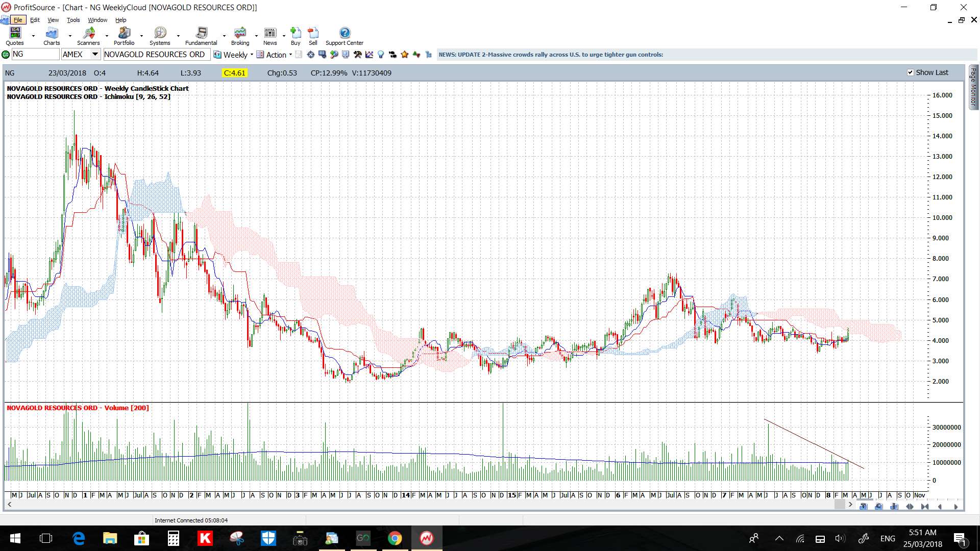Open Google Chrome from taskbar
The image size is (980, 551).
click(395, 538)
